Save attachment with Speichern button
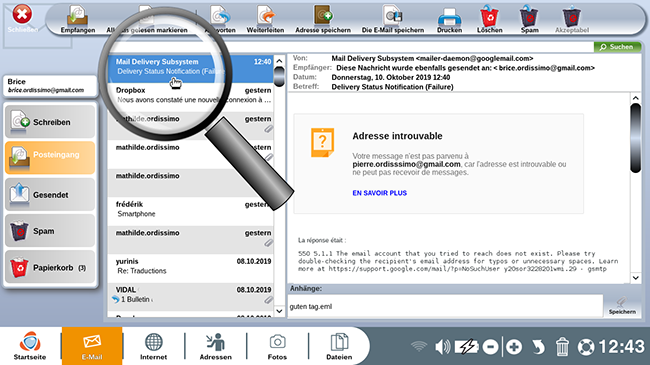The width and height of the screenshot is (650, 365). coord(622,306)
